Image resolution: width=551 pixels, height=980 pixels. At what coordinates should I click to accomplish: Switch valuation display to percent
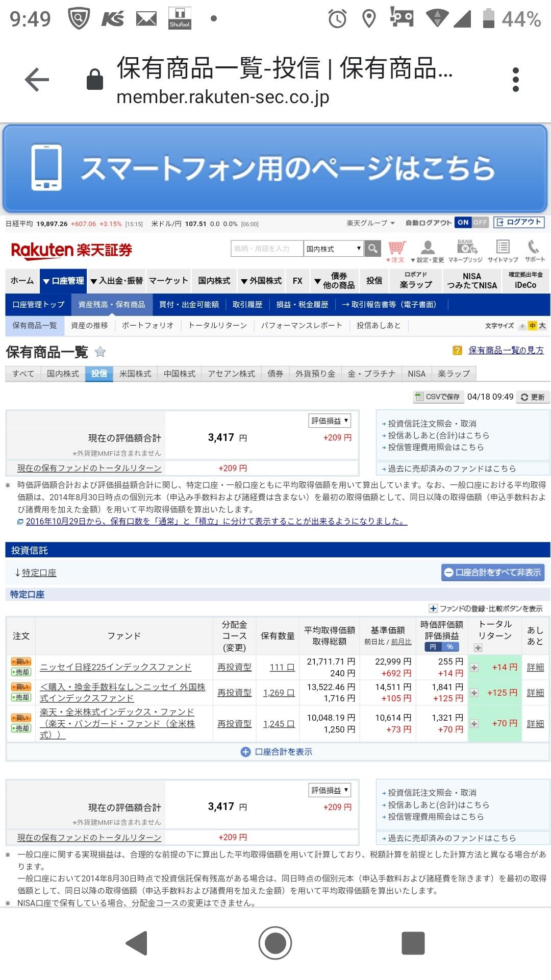point(450,647)
